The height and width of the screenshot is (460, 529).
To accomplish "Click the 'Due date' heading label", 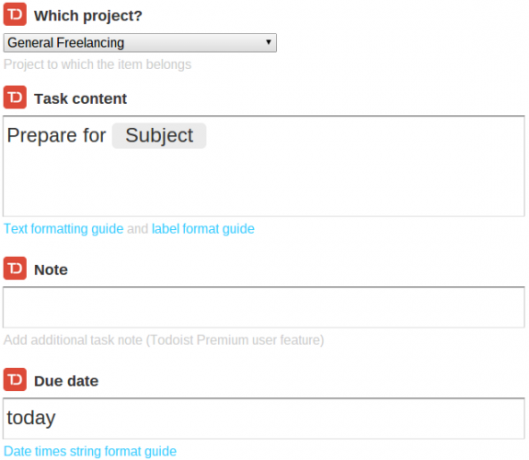I will tap(66, 381).
